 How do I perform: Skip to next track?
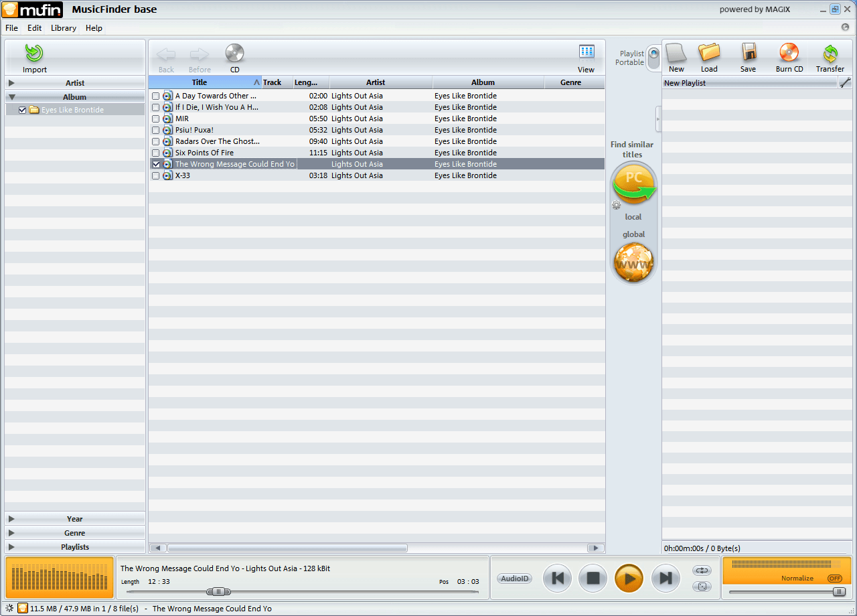tap(665, 578)
